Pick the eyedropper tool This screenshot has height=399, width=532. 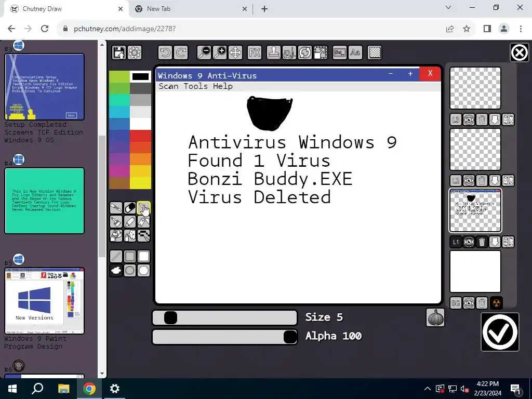click(116, 208)
